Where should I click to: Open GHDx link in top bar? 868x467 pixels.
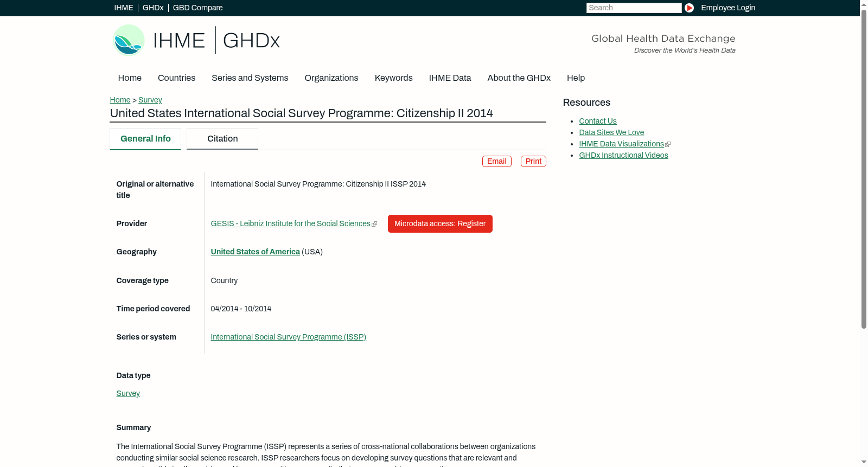(x=153, y=8)
